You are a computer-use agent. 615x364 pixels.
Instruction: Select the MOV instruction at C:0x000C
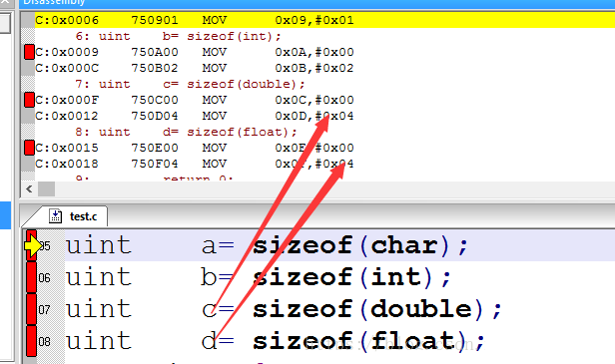(194, 68)
